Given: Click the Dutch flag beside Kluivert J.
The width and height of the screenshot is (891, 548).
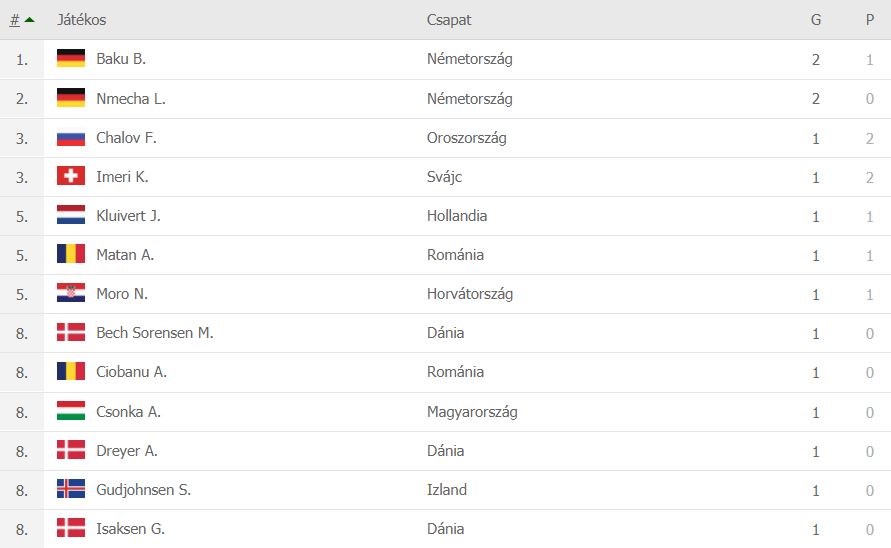Looking at the screenshot, I should click(71, 215).
